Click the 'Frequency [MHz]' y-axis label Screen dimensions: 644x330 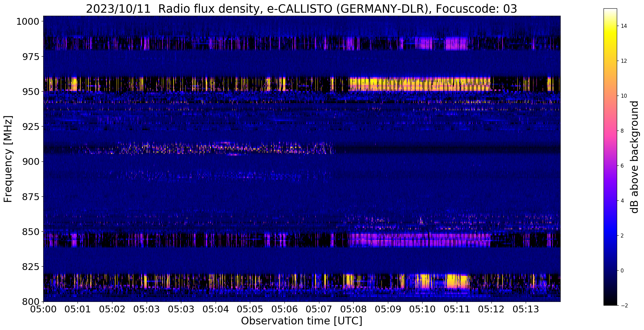[8, 159]
